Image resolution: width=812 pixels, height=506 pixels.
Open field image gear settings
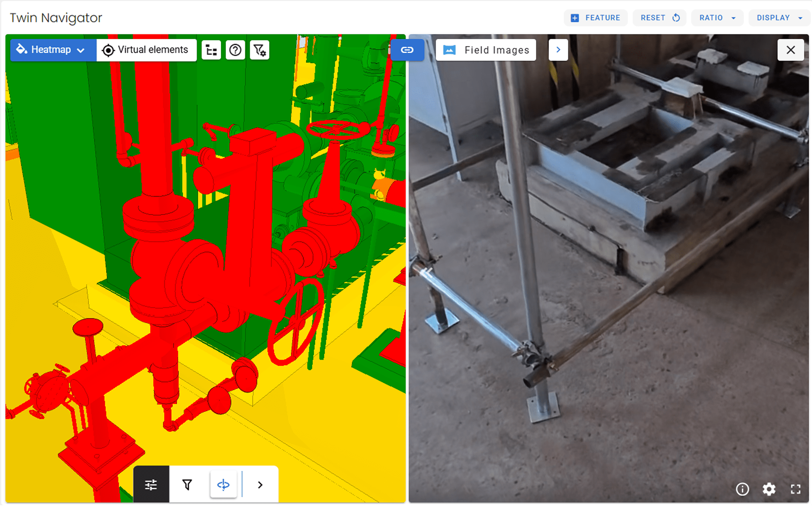[769, 489]
